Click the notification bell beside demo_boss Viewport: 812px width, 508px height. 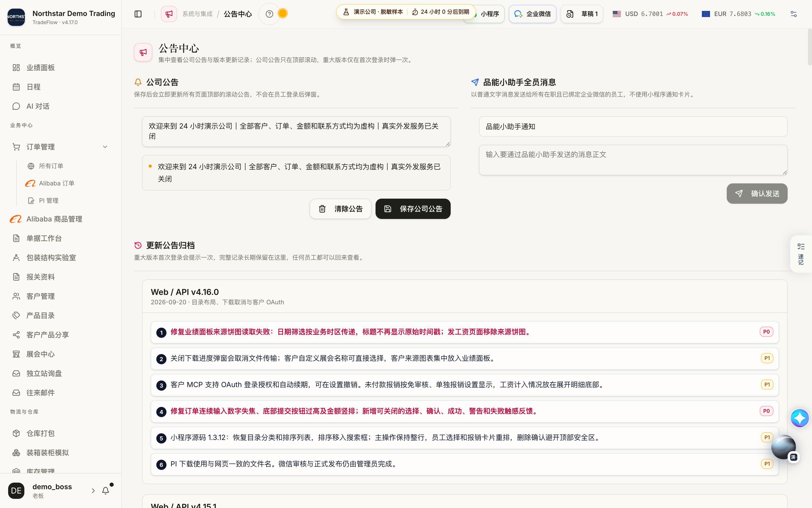pyautogui.click(x=106, y=490)
